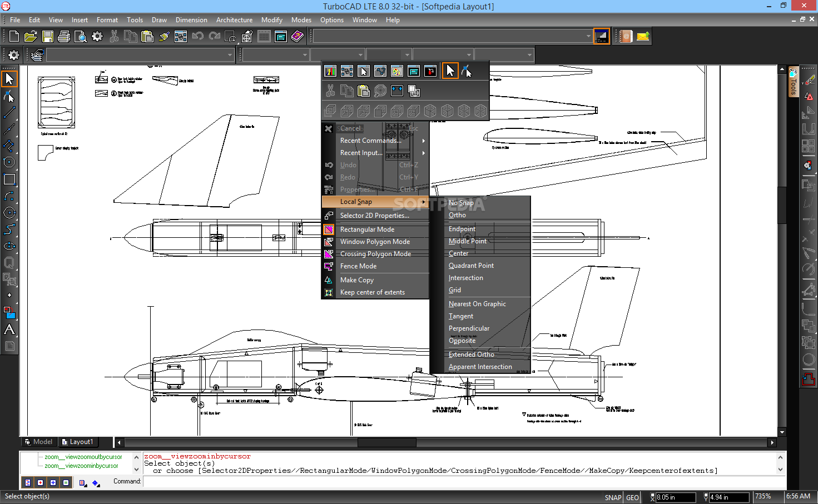
Task: Click the X coordinate field showing 8.05 in
Action: click(x=675, y=497)
